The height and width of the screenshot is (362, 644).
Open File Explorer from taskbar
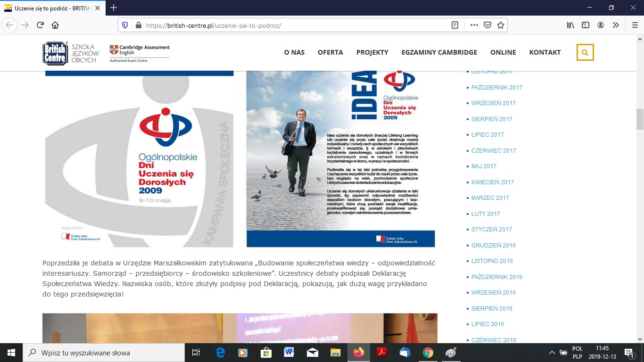335,353
